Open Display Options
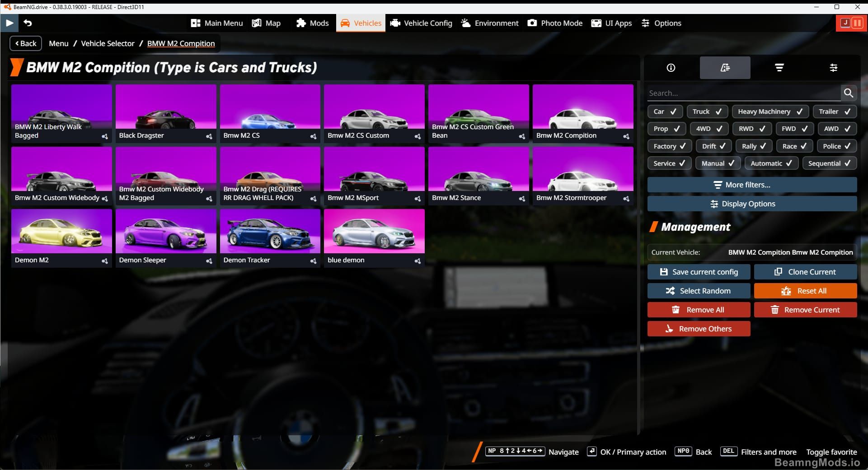 click(x=751, y=204)
